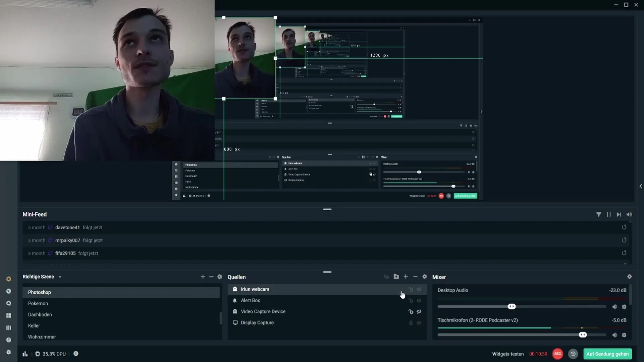
Task: Toggle lock on Display Capture source
Action: click(x=411, y=323)
